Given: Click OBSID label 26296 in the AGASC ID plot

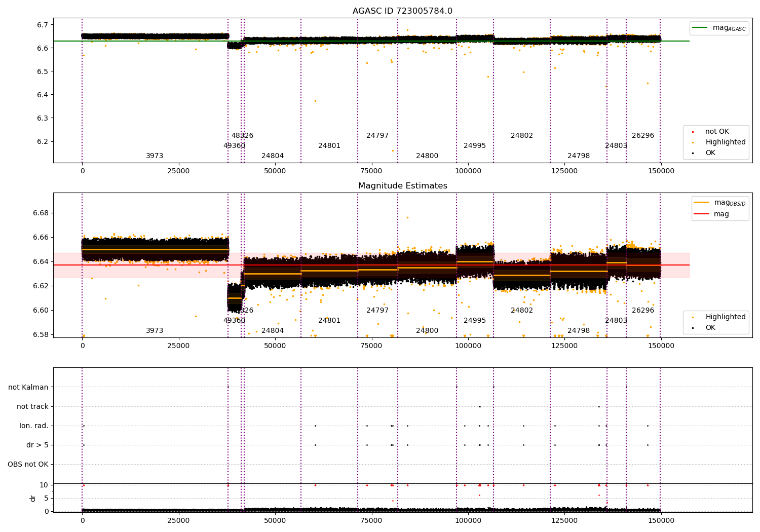Looking at the screenshot, I should [643, 136].
